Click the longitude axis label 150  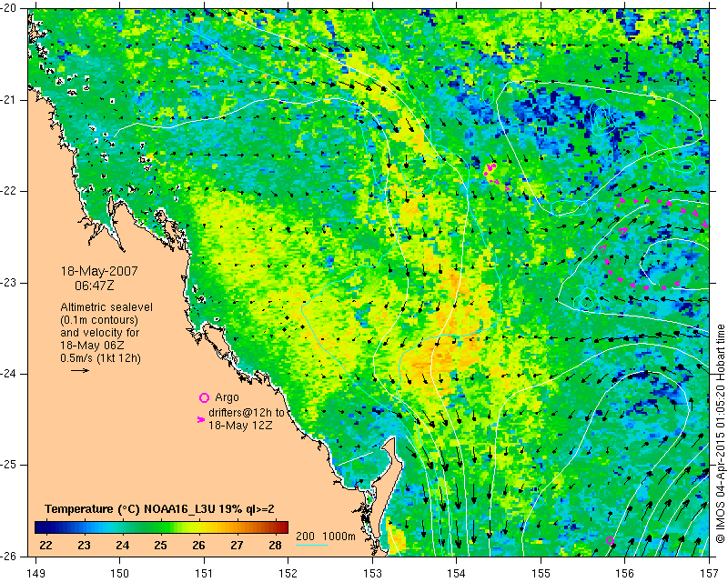coord(119,574)
